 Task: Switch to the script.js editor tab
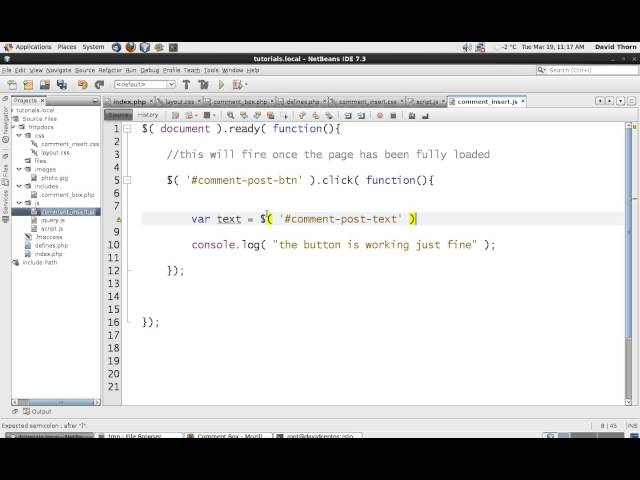coord(427,102)
